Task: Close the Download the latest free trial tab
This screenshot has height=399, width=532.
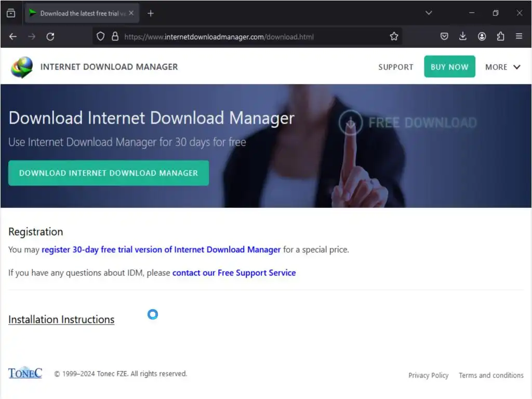Action: coord(131,13)
